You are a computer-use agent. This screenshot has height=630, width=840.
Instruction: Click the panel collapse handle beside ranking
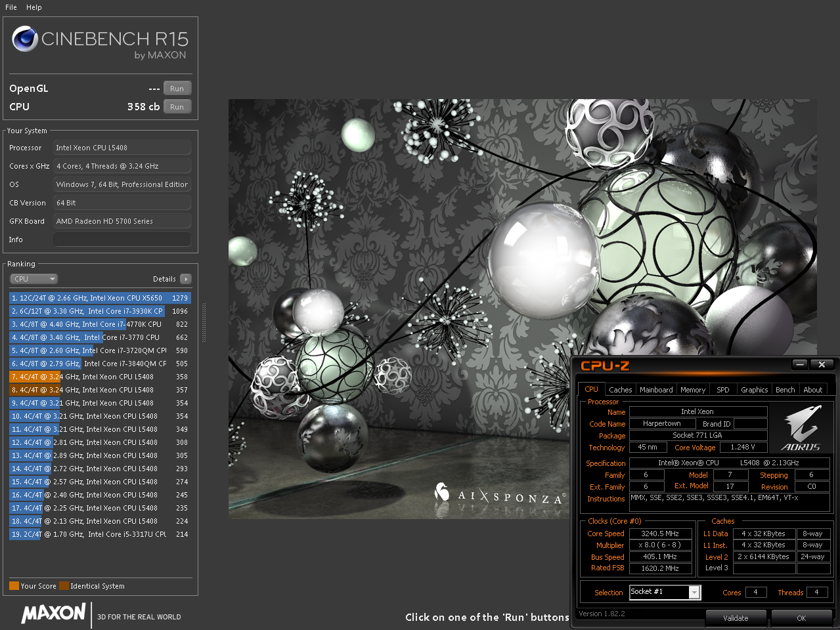(x=204, y=323)
